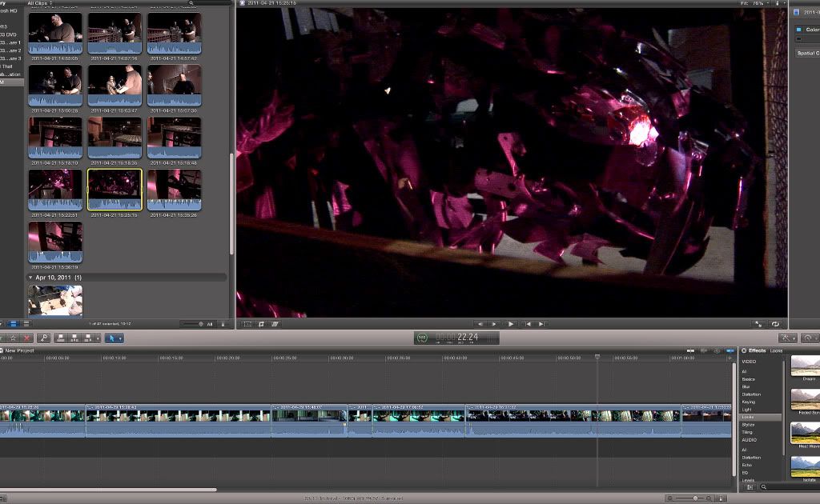Open the timeline clip appearance options

[722, 498]
